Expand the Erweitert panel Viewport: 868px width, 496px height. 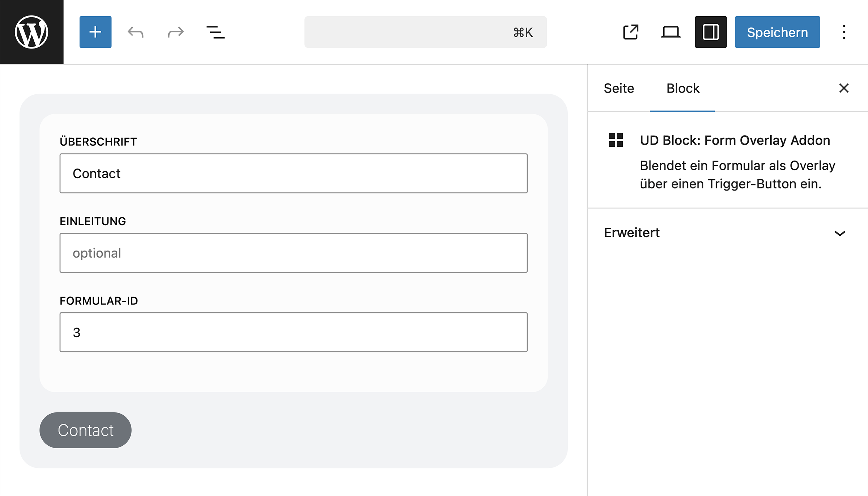pos(728,232)
